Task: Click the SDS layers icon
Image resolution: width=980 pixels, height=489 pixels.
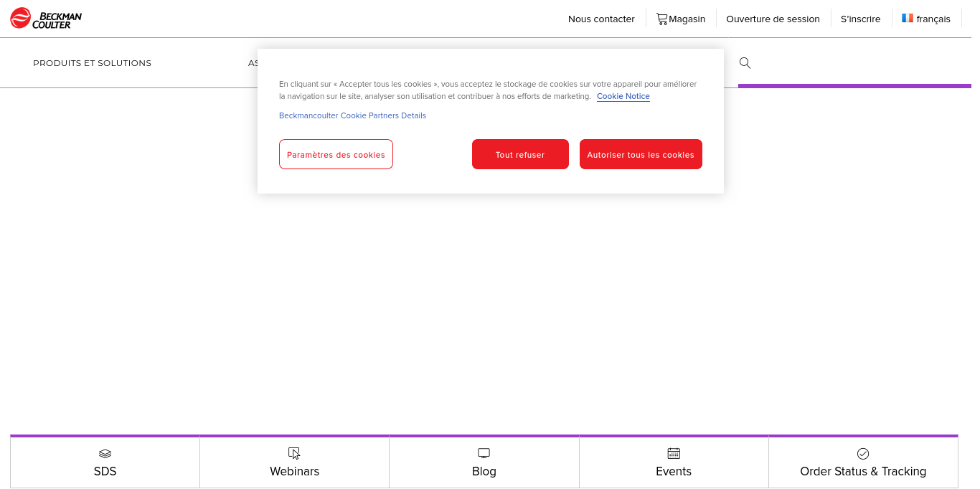Action: pos(105,453)
